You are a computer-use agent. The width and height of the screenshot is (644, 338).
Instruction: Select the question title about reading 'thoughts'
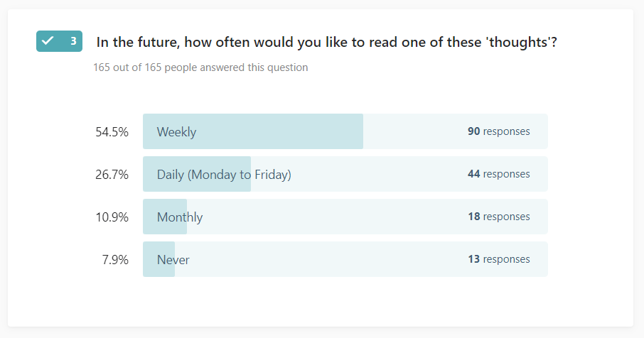[x=326, y=43]
